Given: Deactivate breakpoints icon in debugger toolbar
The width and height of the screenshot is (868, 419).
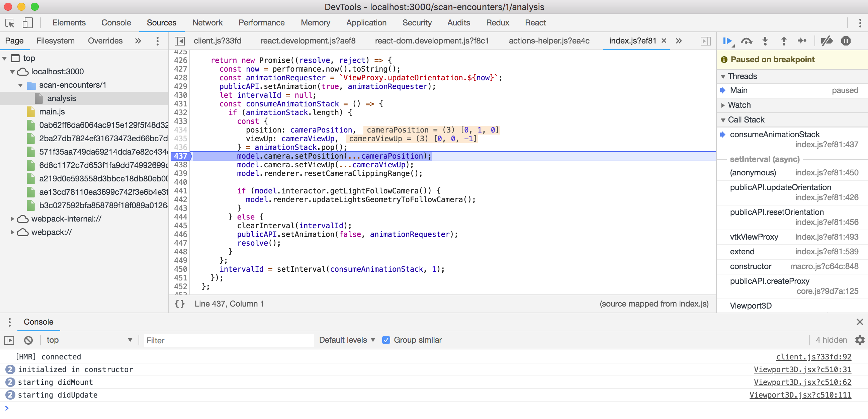Looking at the screenshot, I should (x=826, y=41).
